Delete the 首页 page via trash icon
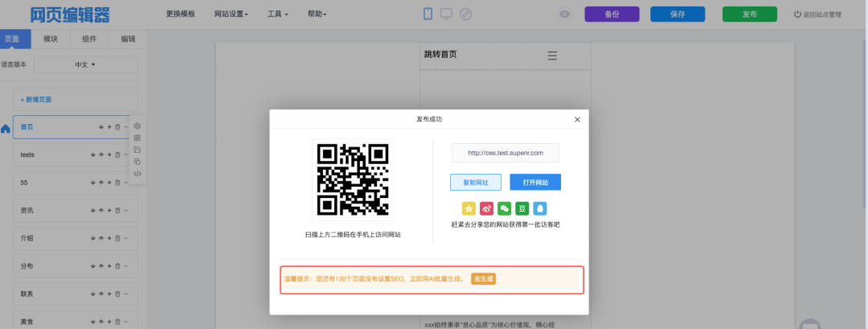 117,127
